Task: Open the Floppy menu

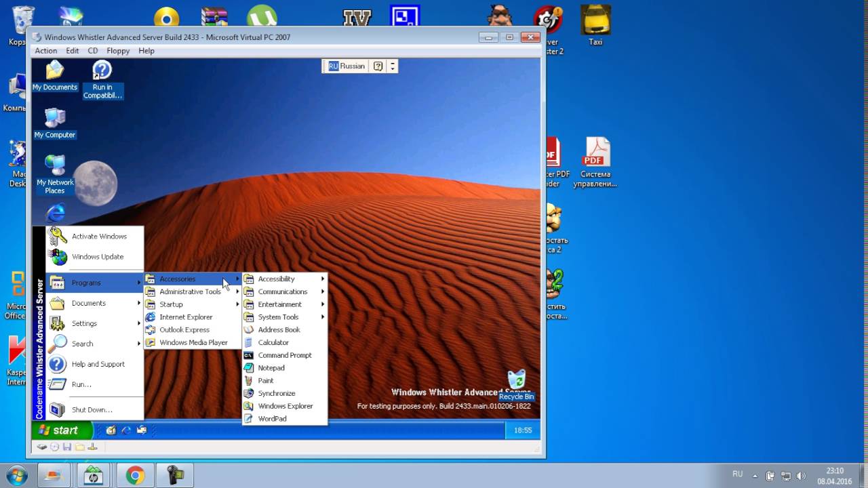Action: click(118, 51)
